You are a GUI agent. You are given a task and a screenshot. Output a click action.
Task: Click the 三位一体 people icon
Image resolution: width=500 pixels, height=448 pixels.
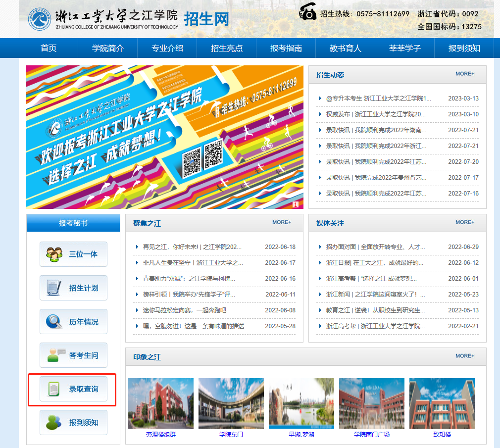click(54, 254)
